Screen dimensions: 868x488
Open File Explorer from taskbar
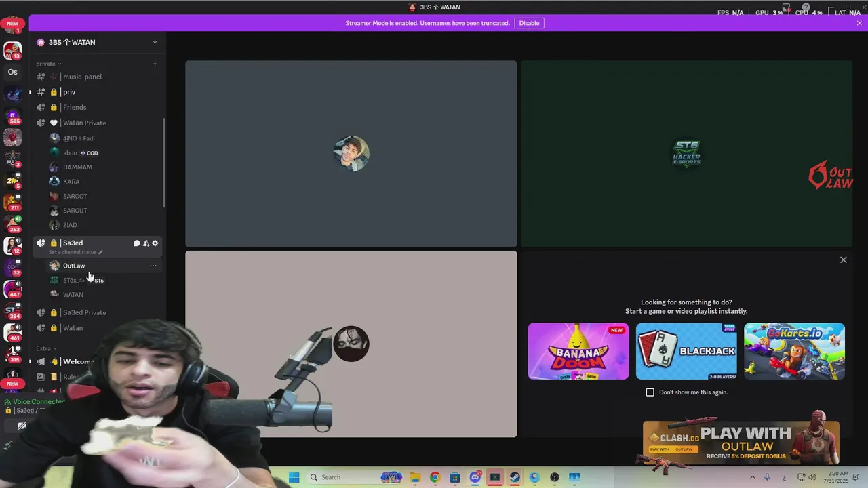coord(415,477)
